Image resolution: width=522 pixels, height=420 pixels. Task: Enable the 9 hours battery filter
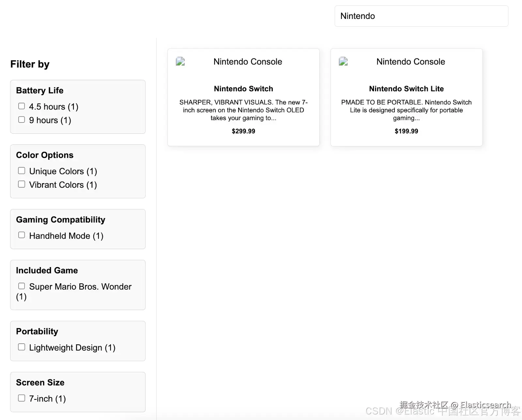point(22,120)
